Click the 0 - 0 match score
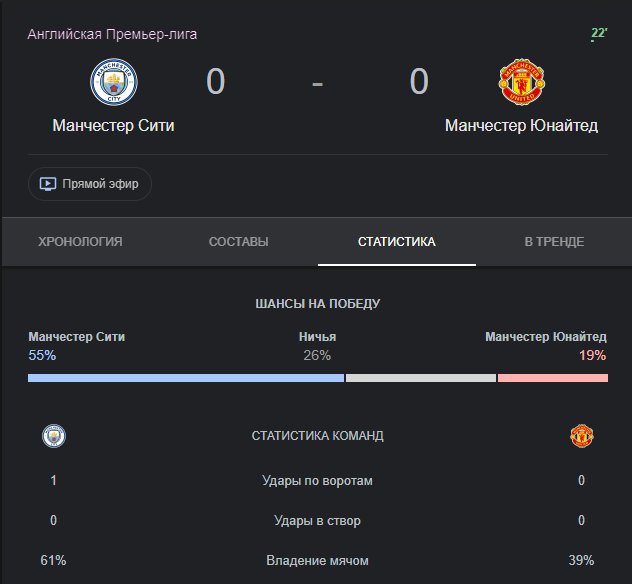The width and height of the screenshot is (632, 584). click(317, 82)
